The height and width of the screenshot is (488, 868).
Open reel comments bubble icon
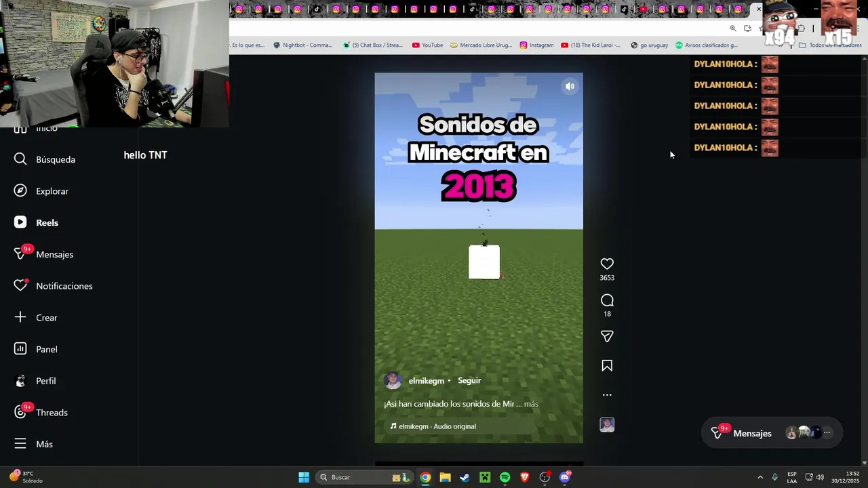click(607, 300)
